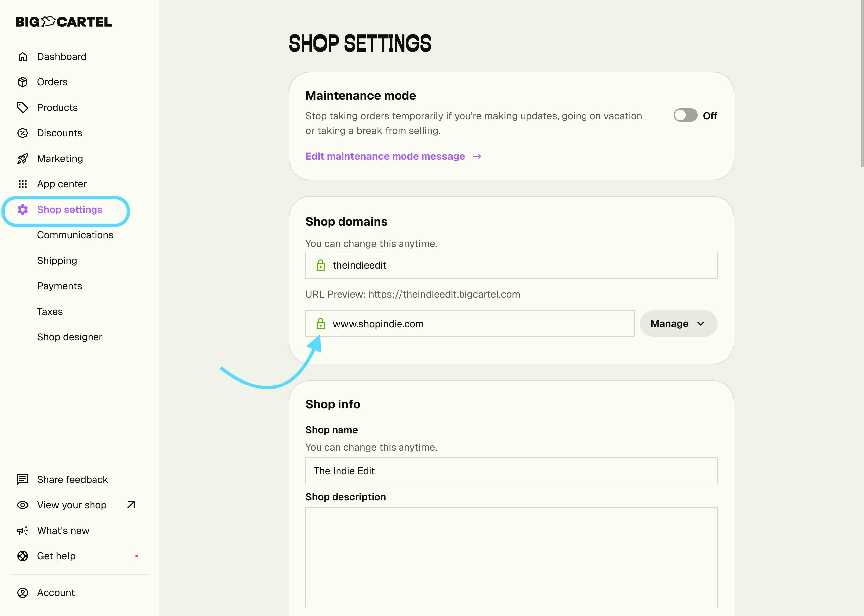Click the App center grid icon
This screenshot has width=864, height=616.
coord(23,184)
